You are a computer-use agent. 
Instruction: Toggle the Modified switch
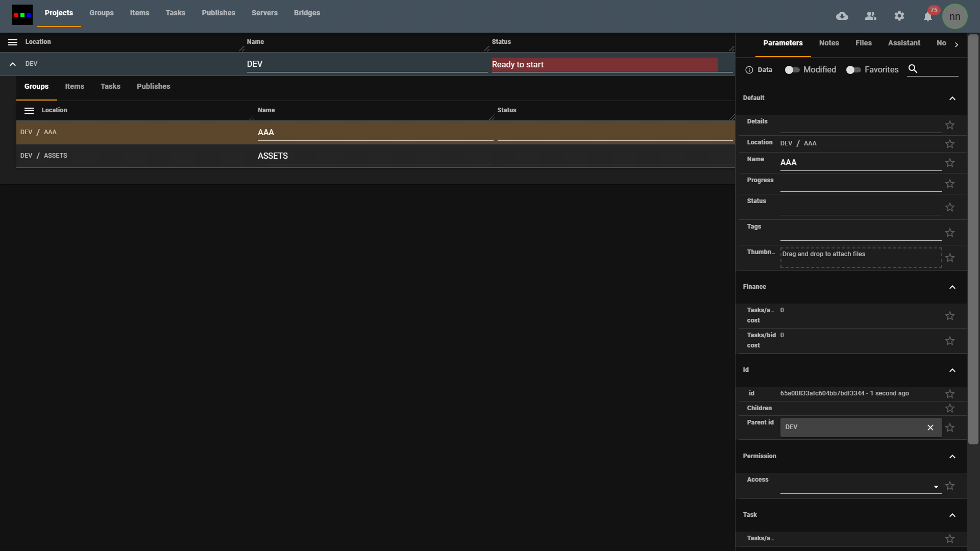[x=792, y=70]
